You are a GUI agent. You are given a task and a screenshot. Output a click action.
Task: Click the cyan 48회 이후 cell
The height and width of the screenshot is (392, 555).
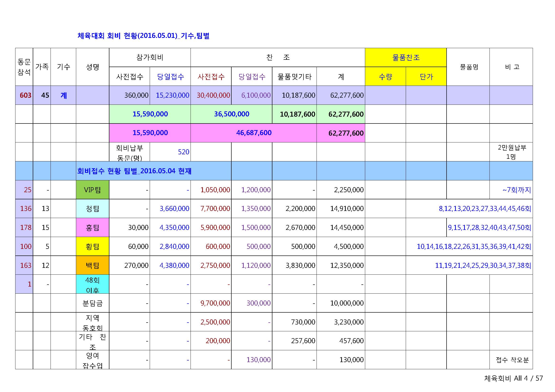pos(93,284)
